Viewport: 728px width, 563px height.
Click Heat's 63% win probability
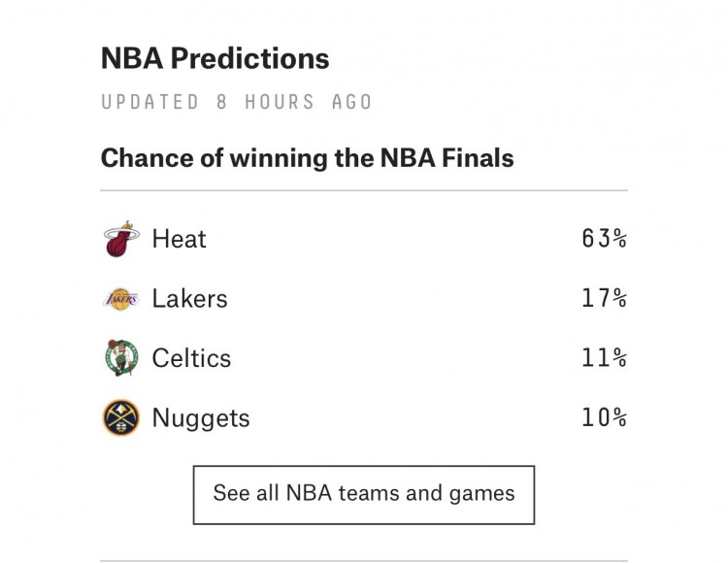[604, 239]
